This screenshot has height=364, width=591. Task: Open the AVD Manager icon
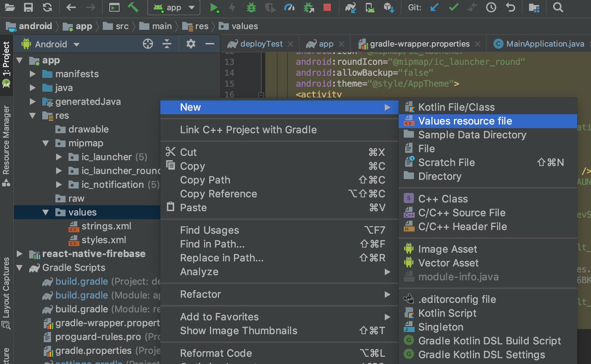[x=370, y=7]
